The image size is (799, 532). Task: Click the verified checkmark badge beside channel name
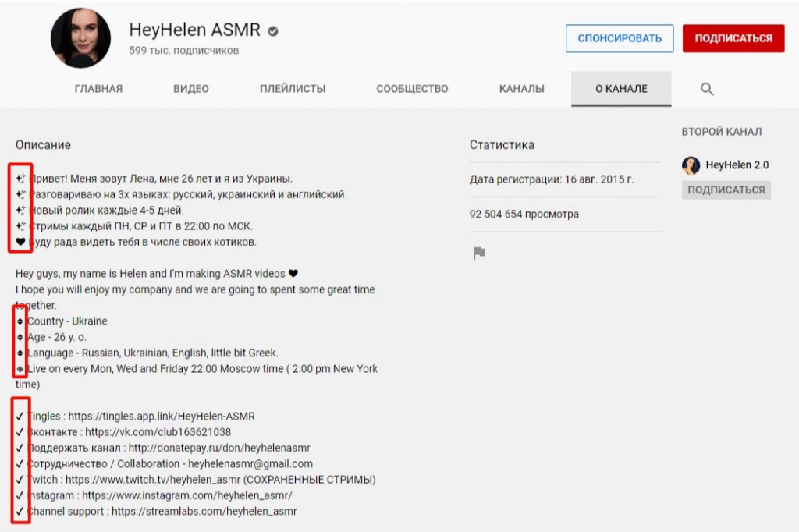(273, 32)
